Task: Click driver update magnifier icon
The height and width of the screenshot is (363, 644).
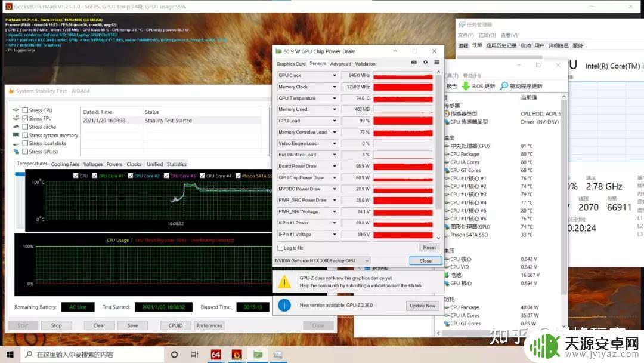Action: coord(504,86)
